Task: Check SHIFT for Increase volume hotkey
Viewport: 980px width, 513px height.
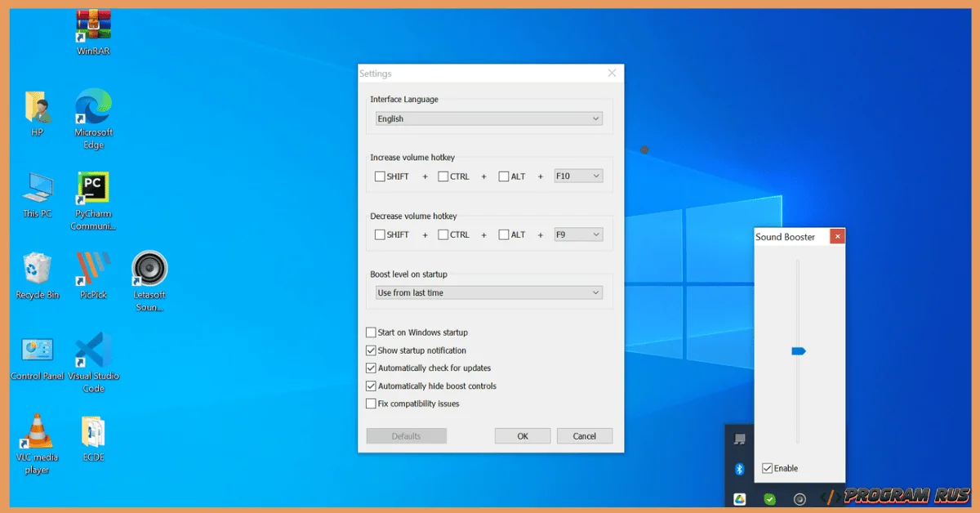Action: (380, 176)
